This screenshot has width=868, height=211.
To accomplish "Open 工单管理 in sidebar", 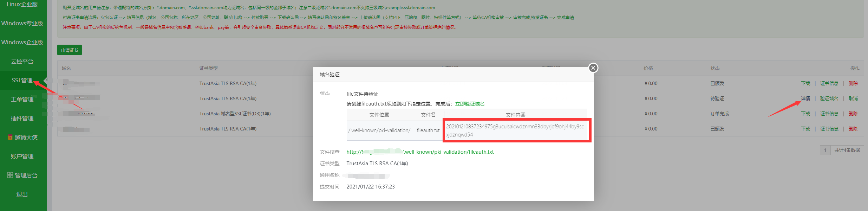I will (22, 99).
